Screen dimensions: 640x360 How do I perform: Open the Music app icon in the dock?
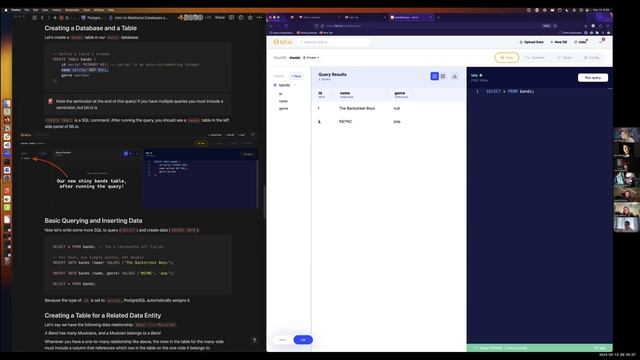coord(7,191)
